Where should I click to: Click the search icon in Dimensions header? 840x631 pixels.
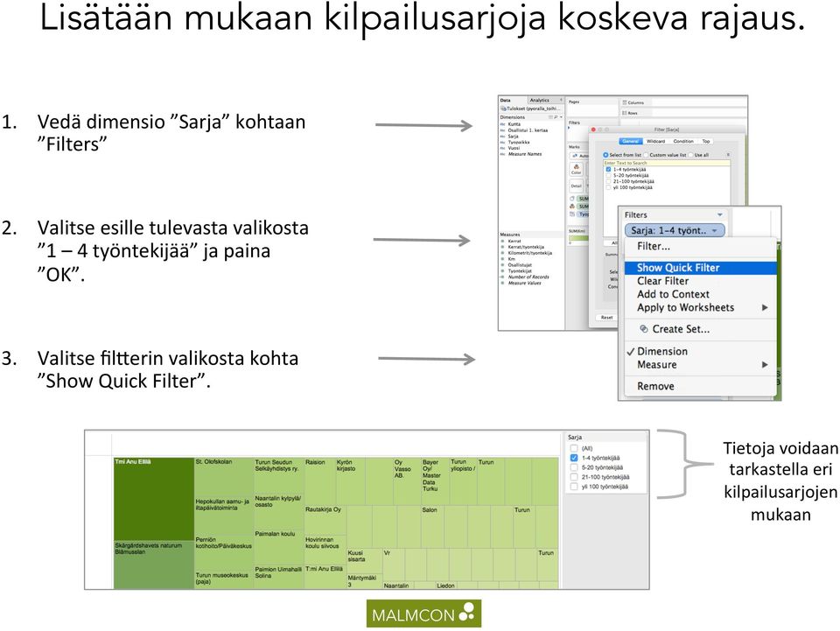pos(556,116)
